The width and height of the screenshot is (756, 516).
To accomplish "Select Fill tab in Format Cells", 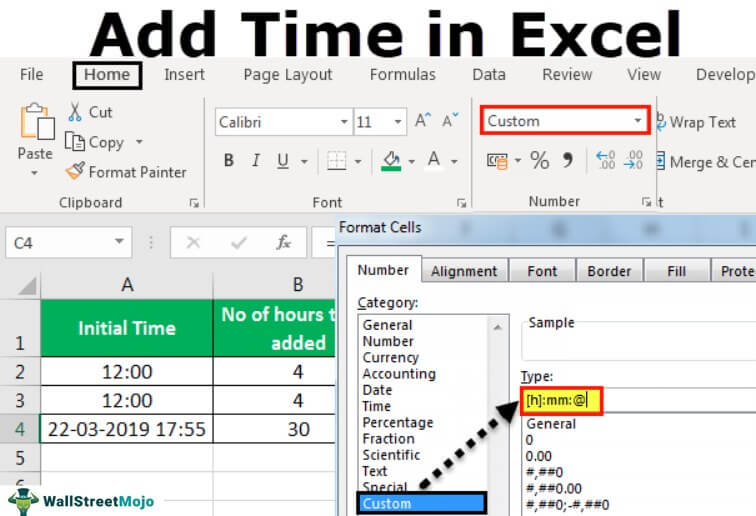I will [x=676, y=271].
